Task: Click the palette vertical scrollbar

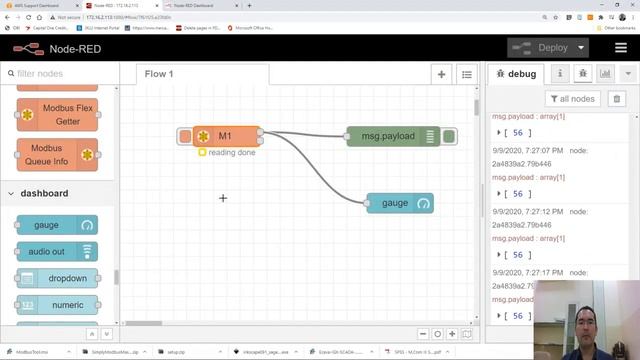Action: point(116,278)
